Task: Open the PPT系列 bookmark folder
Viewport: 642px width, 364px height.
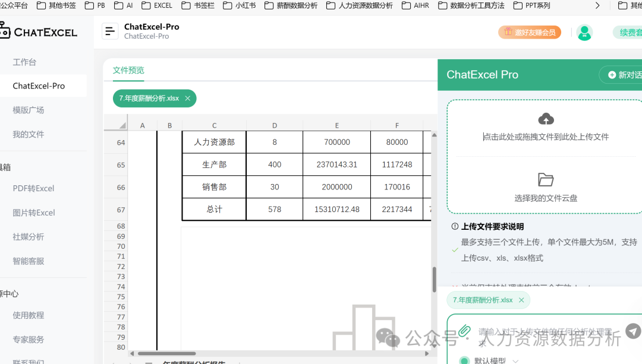Action: [x=532, y=5]
